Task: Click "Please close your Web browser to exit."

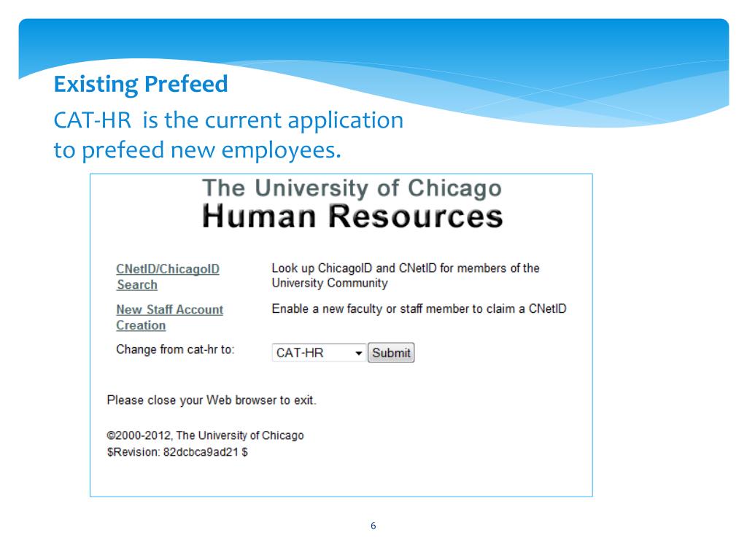Action: click(212, 400)
